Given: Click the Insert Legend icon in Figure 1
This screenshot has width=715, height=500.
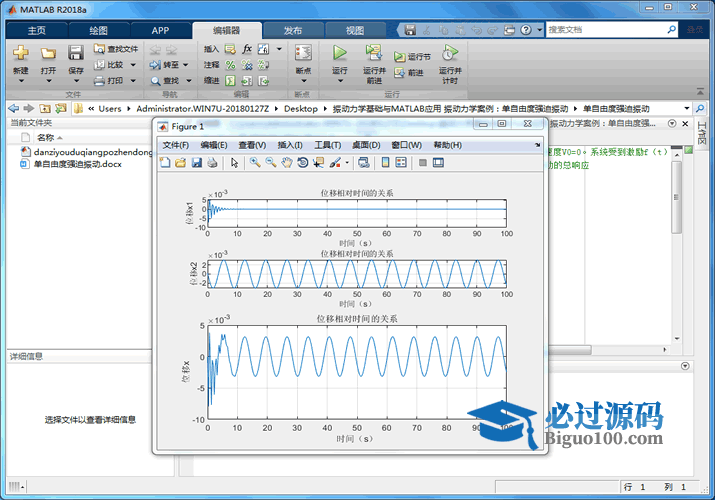Looking at the screenshot, I should tap(401, 163).
